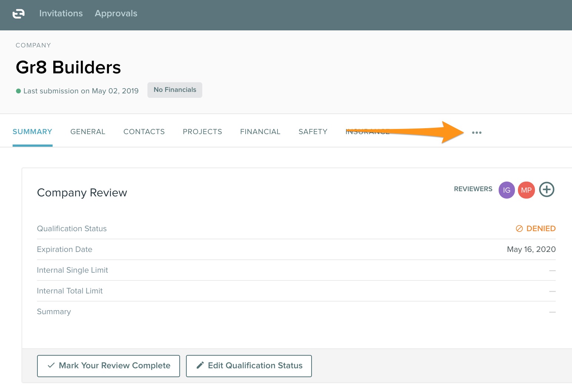Select the Safety tab

pos(313,132)
